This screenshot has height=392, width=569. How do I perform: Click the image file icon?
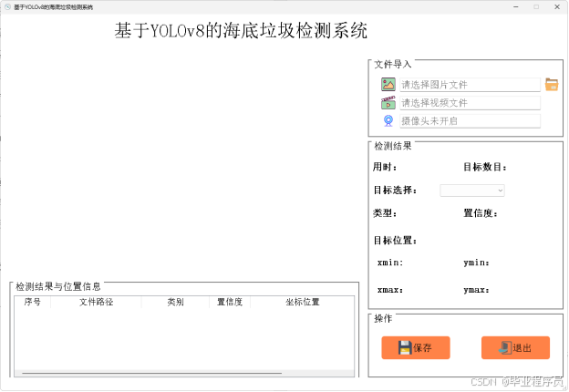(x=388, y=85)
